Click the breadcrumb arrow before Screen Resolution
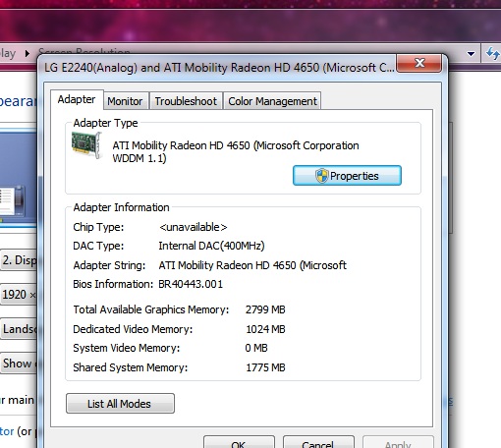The height and width of the screenshot is (448, 501). [28, 53]
